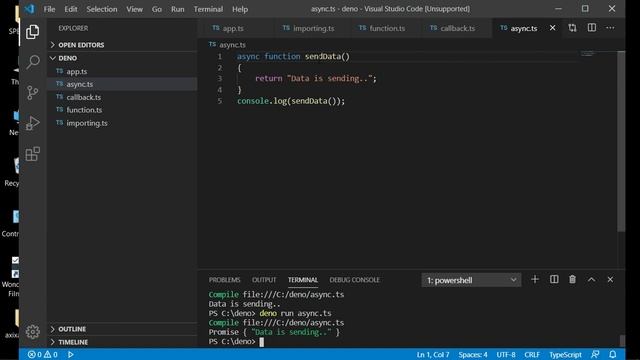Open importing.ts in the Explorer tree
640x360 pixels.
[x=122, y=123]
